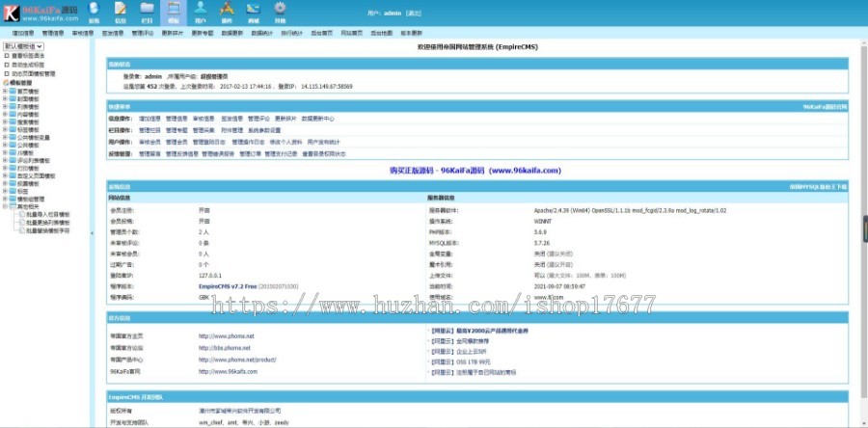Click the 购买正版源码 96KaiFa banner link
This screenshot has width=868, height=428.
(475, 171)
